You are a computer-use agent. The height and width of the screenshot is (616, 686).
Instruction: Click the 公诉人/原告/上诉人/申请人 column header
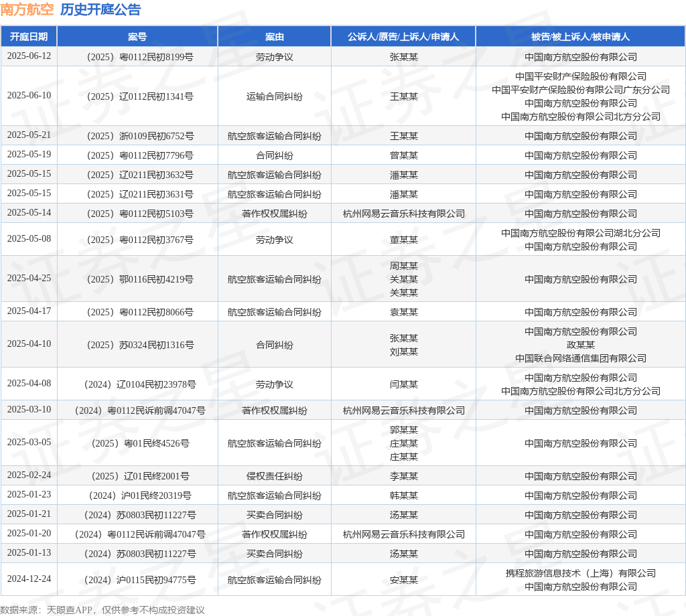tap(403, 37)
